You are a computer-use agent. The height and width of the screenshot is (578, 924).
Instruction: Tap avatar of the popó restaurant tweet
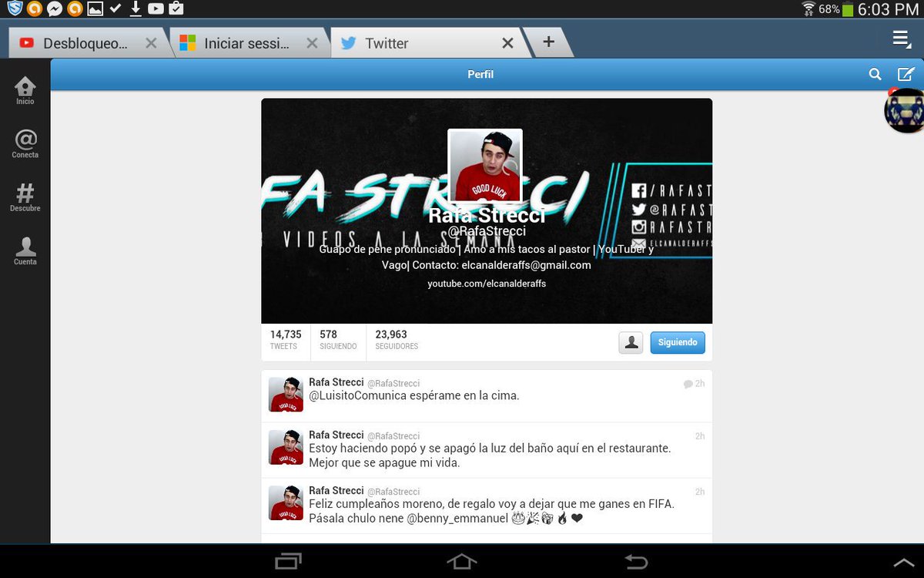[x=286, y=447]
